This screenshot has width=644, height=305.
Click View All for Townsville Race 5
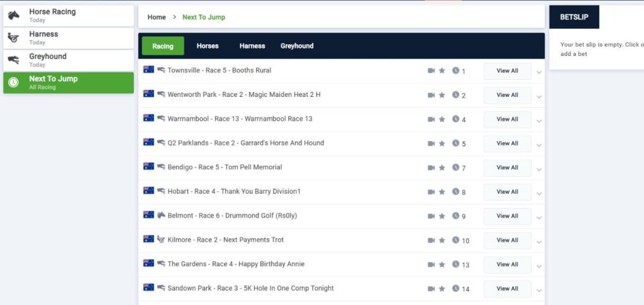pyautogui.click(x=508, y=71)
